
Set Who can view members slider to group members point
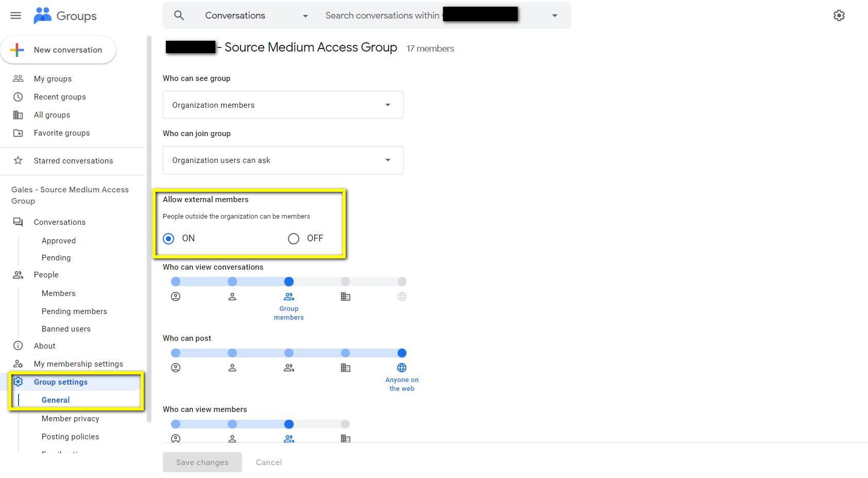coord(289,424)
